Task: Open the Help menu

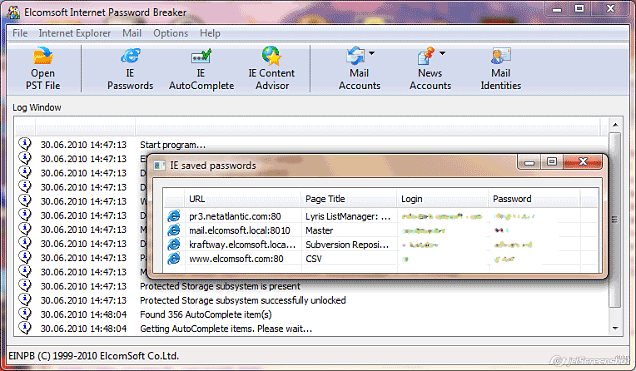Action: (x=210, y=33)
